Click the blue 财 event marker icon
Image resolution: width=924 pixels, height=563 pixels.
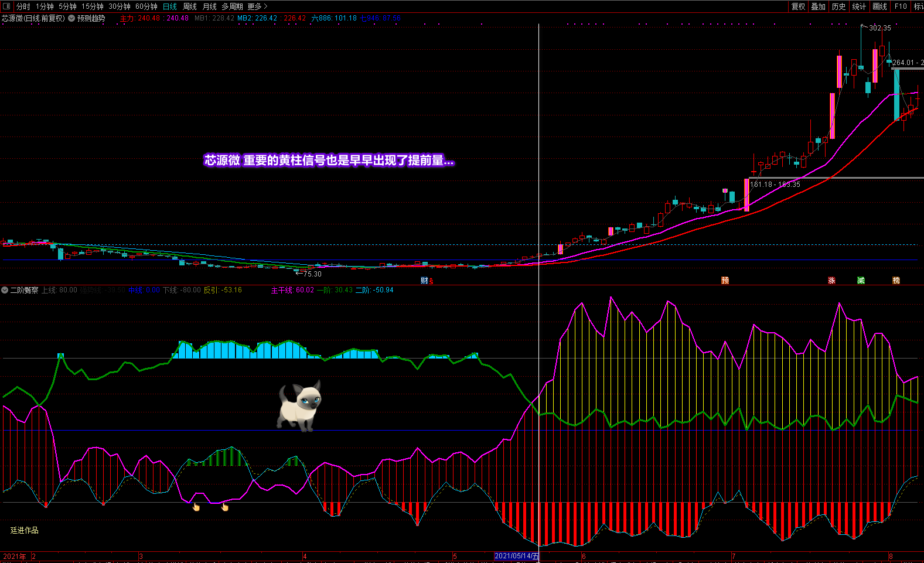coord(424,281)
